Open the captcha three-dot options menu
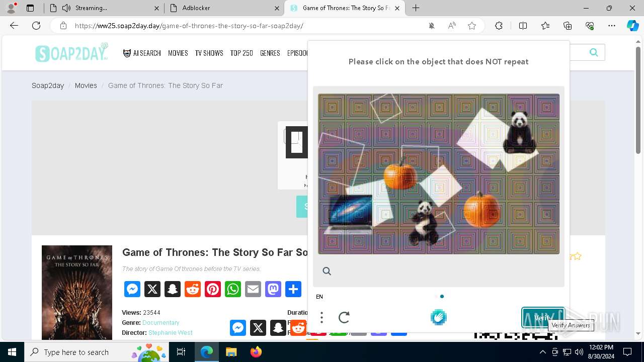This screenshot has width=644, height=362. click(x=321, y=317)
